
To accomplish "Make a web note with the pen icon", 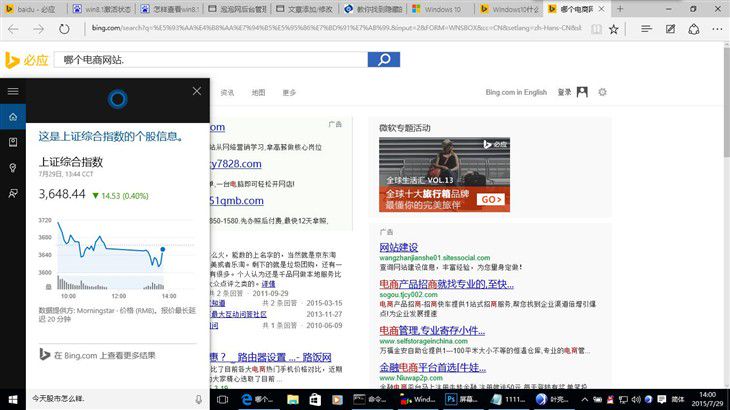I will point(670,29).
